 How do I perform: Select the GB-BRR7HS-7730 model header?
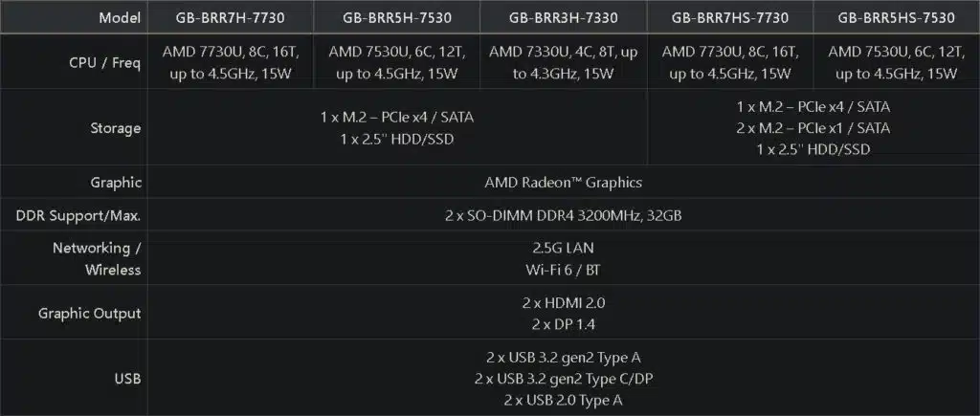coord(730,17)
